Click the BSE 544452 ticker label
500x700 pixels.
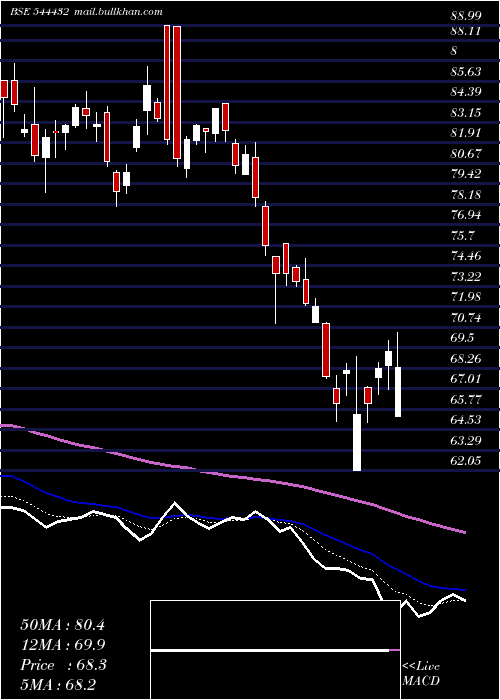pos(39,12)
